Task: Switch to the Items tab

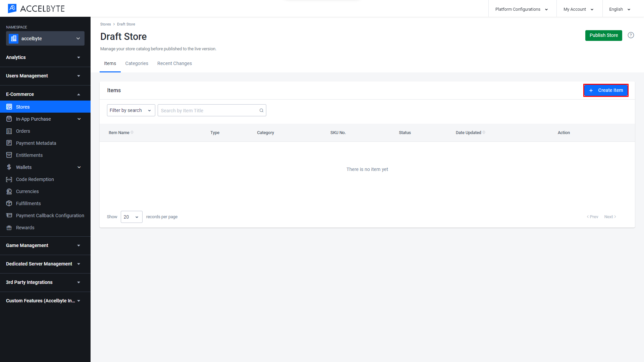Action: point(110,63)
